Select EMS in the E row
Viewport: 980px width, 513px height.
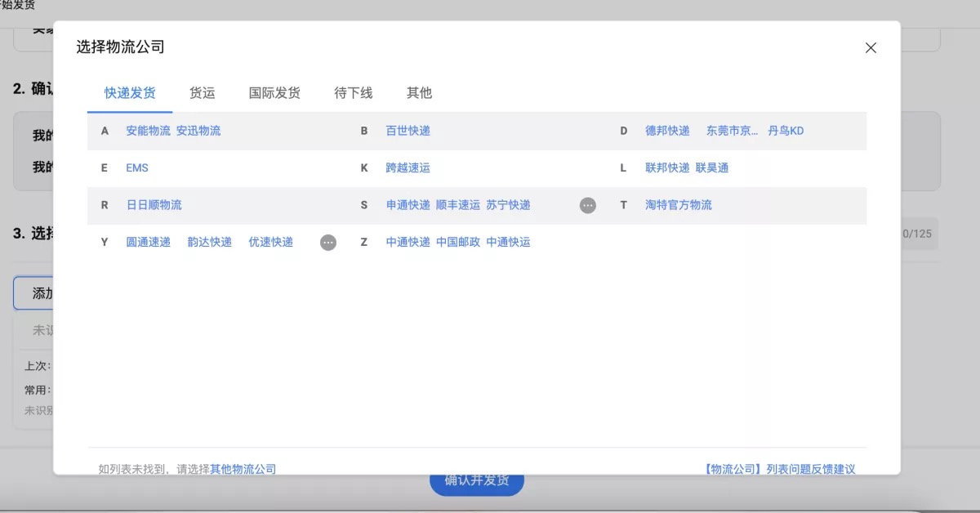point(137,168)
